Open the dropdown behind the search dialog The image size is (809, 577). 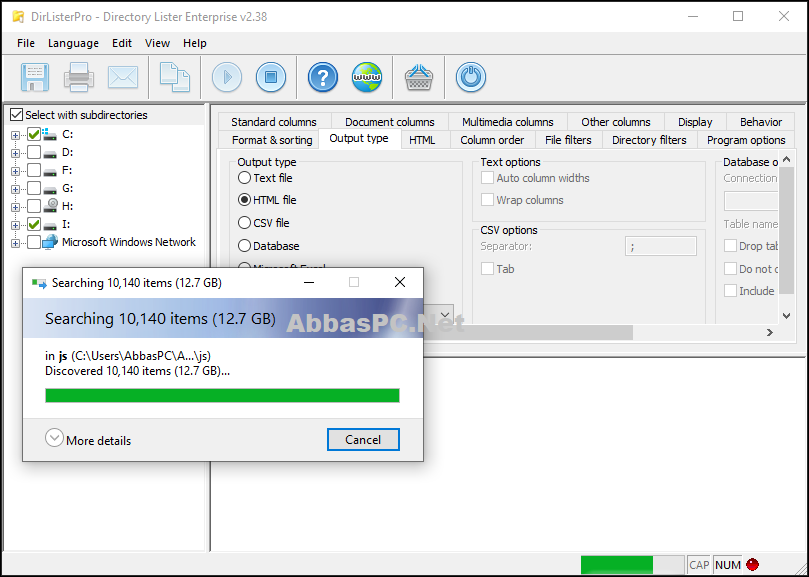[445, 314]
